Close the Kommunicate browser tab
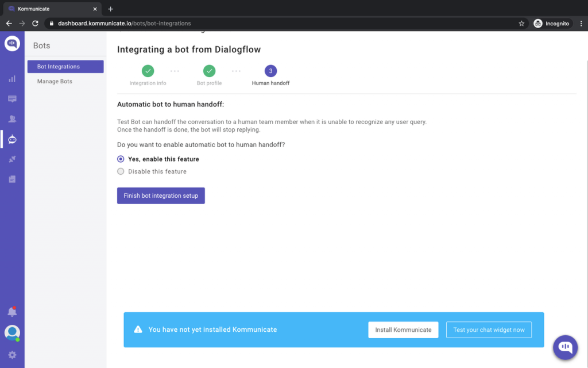This screenshot has width=588, height=368. pos(95,9)
